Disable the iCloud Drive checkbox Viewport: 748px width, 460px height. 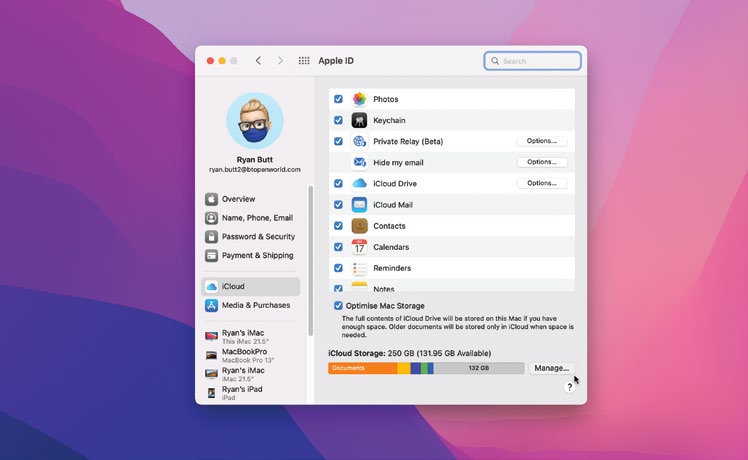(338, 183)
